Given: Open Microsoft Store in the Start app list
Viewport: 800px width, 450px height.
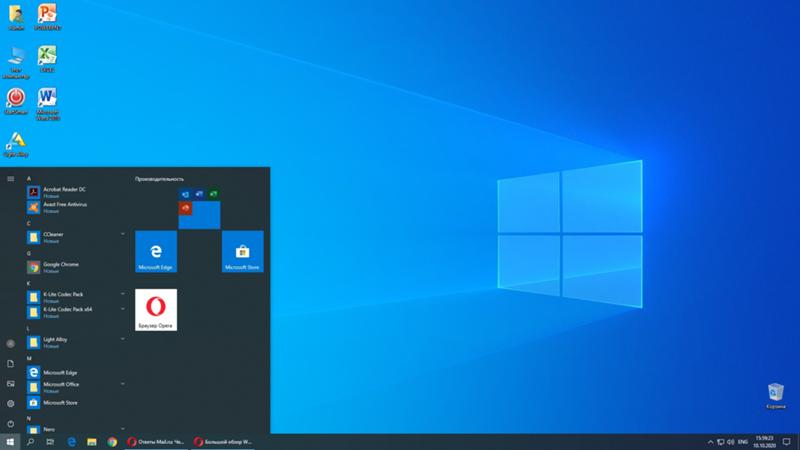Looking at the screenshot, I should (x=76, y=403).
